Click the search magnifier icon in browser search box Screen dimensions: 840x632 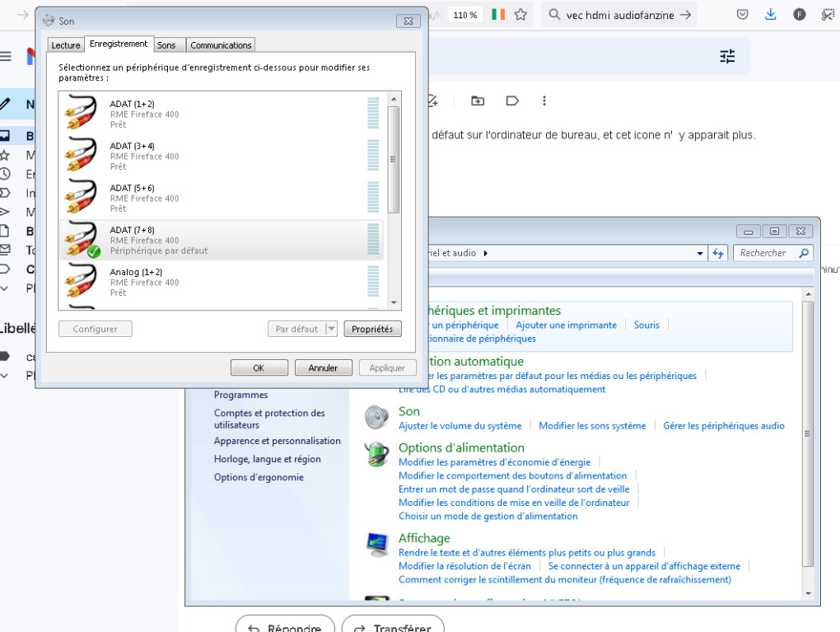[554, 15]
